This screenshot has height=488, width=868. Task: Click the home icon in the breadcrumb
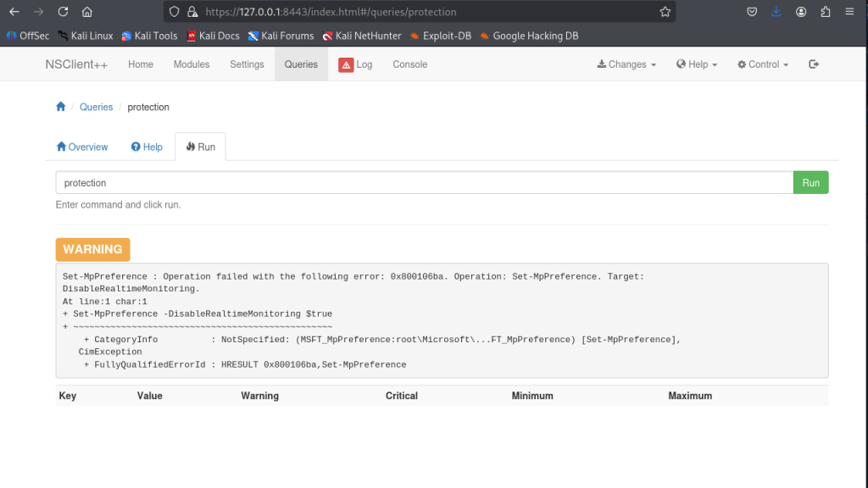point(60,107)
